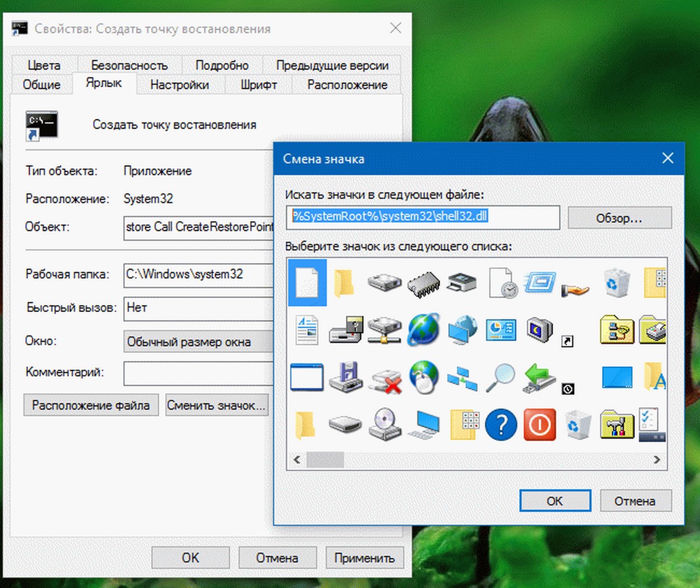Pick the empty window frame icon
This screenshot has width=700, height=588.
[x=306, y=377]
